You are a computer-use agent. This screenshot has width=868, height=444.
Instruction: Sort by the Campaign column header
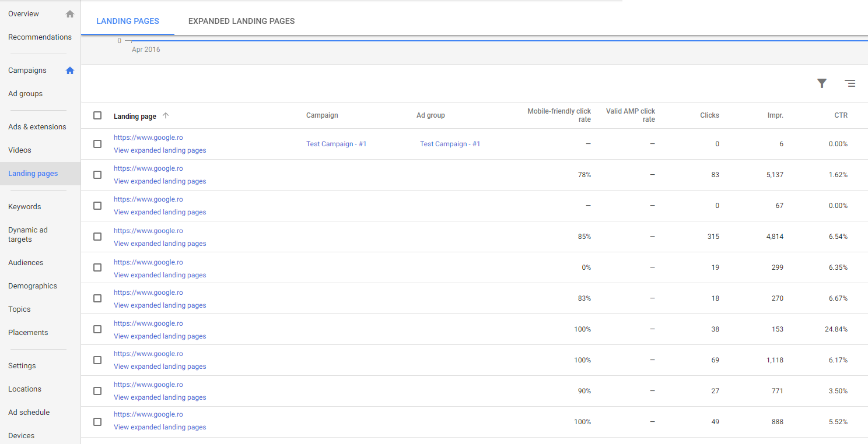tap(322, 115)
